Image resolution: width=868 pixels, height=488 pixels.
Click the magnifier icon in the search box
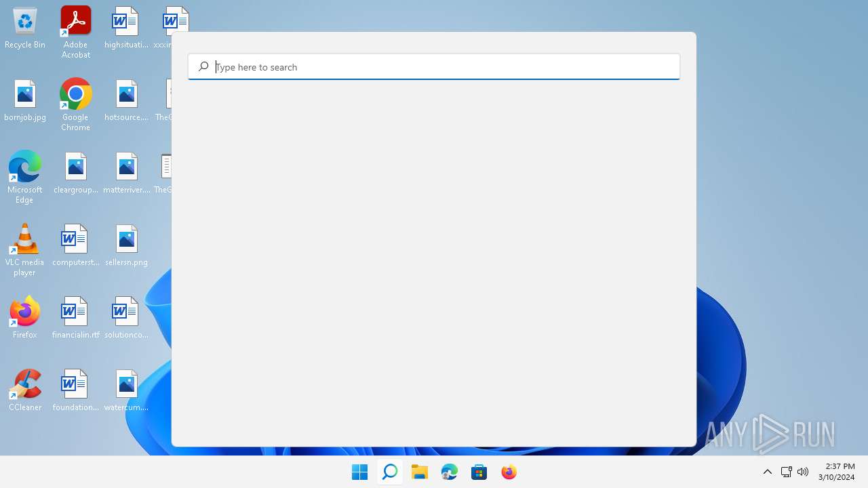click(x=203, y=66)
